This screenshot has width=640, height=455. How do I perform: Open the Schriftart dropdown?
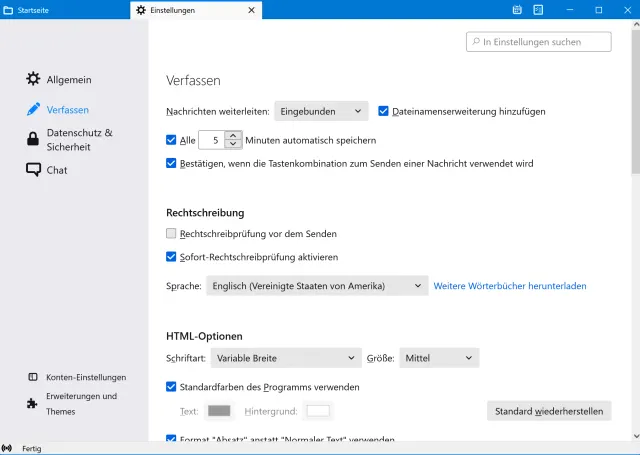pos(286,358)
